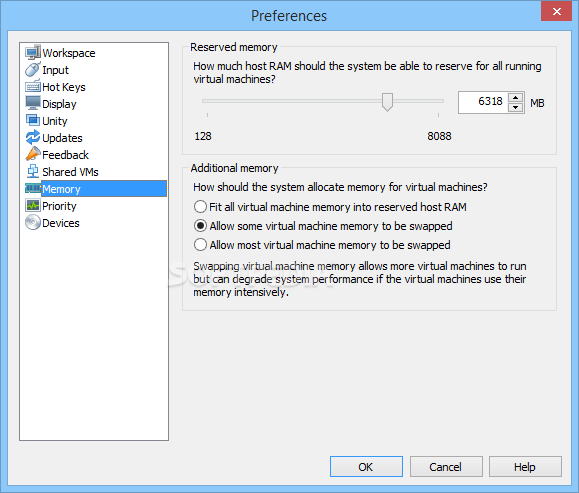Decrease reserved memory with down arrow
The image size is (579, 493).
click(x=515, y=107)
